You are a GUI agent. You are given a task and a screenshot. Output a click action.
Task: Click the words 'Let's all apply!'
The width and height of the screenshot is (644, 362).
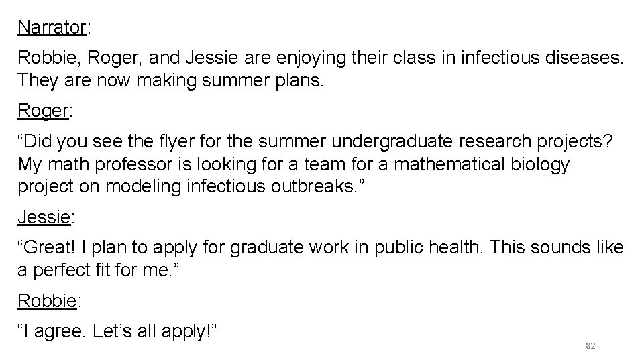click(x=154, y=331)
